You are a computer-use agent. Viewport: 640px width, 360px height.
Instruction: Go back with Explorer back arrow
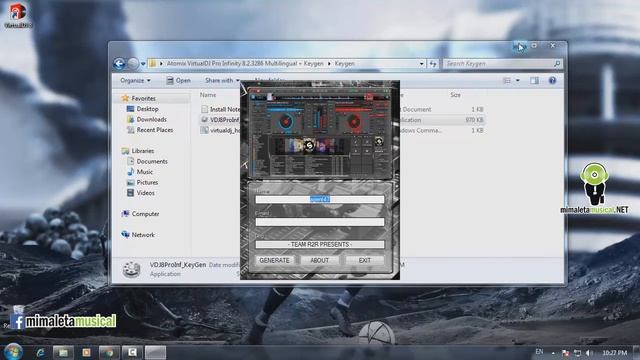119,64
